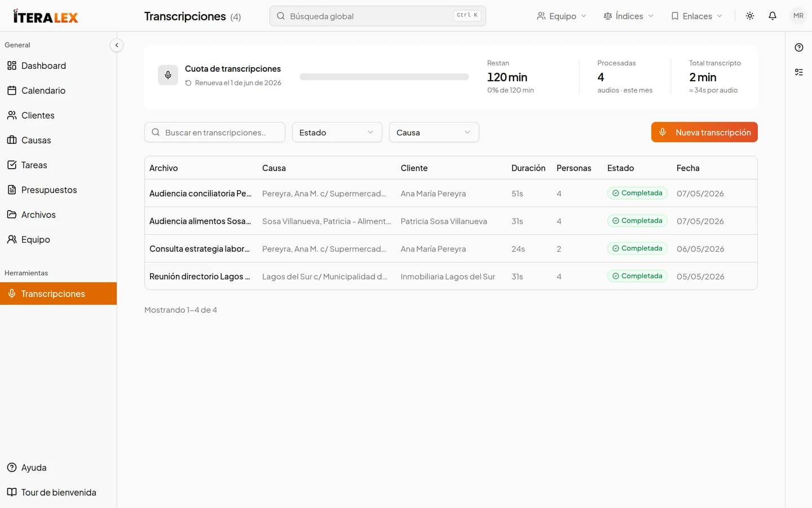Click the Nueva transcripción button
This screenshot has height=508, width=812.
[x=704, y=132]
